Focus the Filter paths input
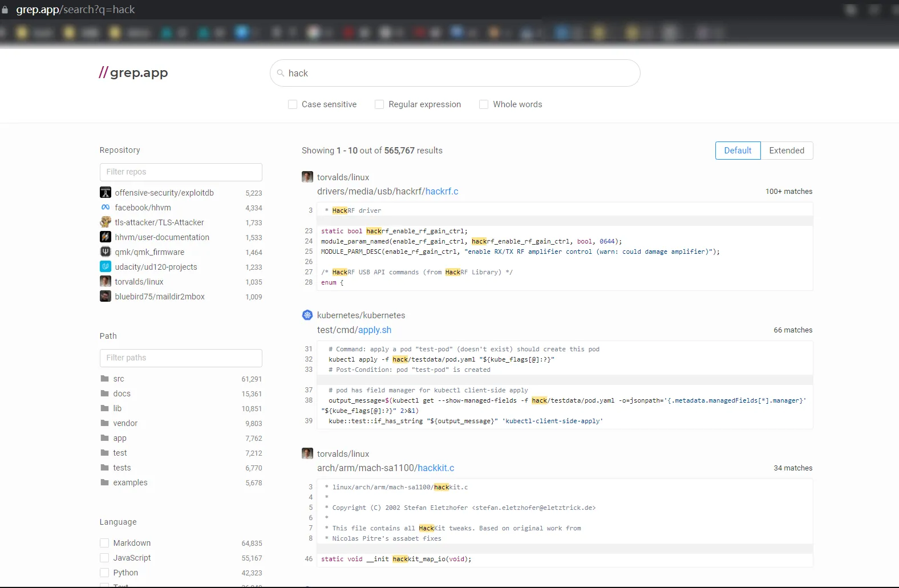Image resolution: width=899 pixels, height=588 pixels. [181, 358]
